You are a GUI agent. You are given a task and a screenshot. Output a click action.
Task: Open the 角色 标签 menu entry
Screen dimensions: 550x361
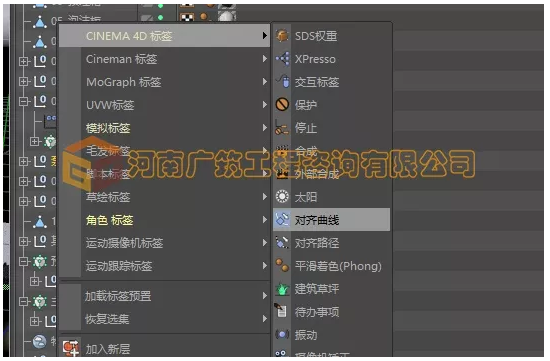point(164,220)
